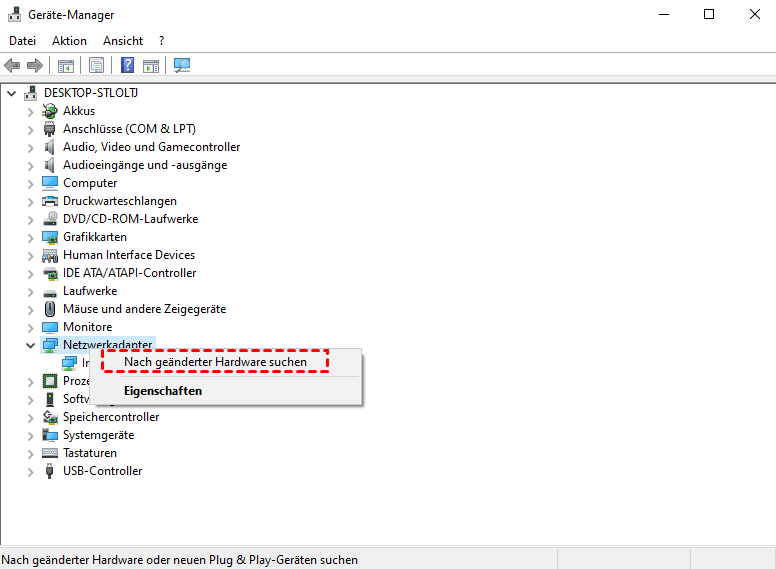Select the DVD/CD-ROM-Laufwerke disc icon
The height and width of the screenshot is (569, 776).
tap(49, 219)
